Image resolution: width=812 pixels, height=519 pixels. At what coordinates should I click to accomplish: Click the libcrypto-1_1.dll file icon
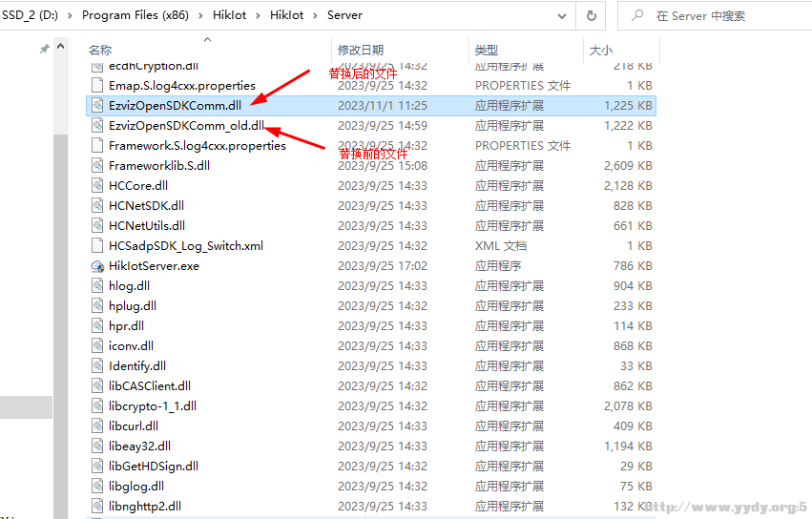[96, 406]
